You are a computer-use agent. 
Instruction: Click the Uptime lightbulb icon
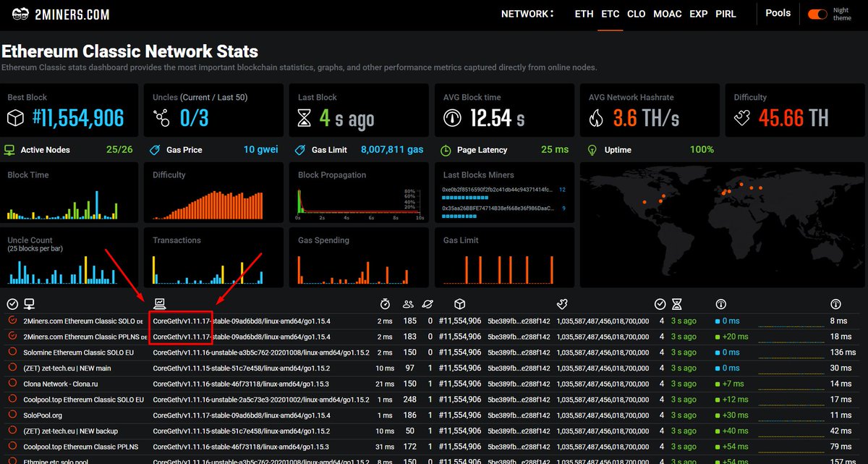click(592, 150)
